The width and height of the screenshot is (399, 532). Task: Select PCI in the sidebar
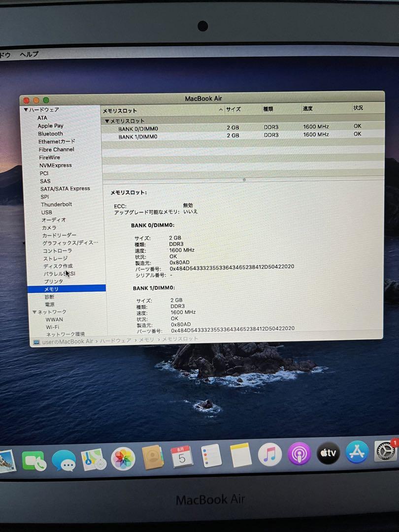tap(44, 173)
